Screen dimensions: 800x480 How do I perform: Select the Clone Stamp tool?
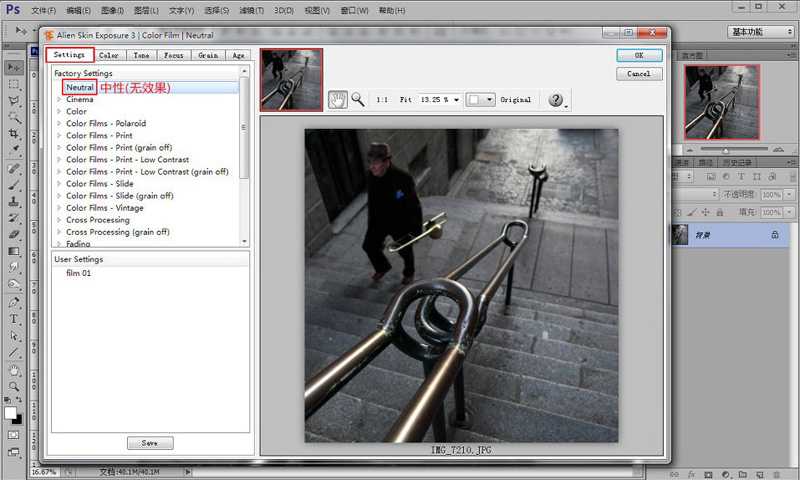(x=14, y=201)
